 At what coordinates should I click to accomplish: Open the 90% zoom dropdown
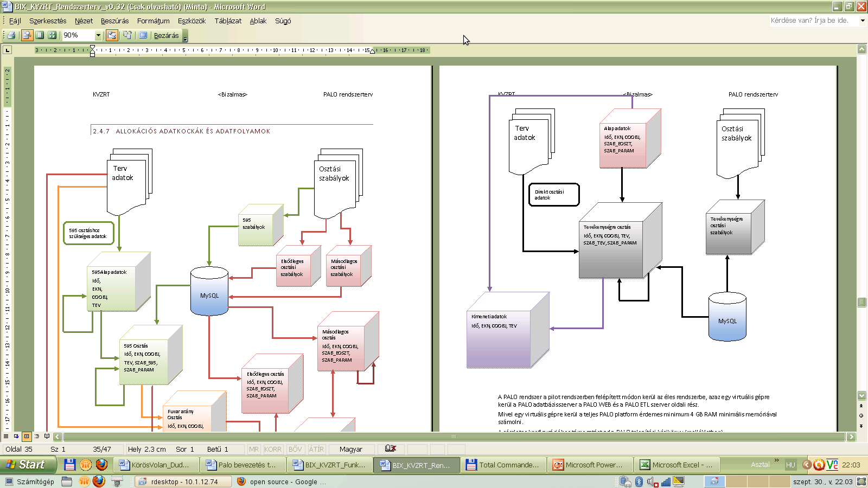tap(98, 35)
